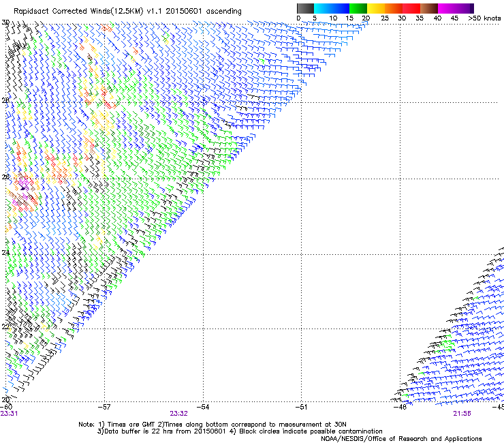Click the green 15-20 knots legend segment

[358, 8]
